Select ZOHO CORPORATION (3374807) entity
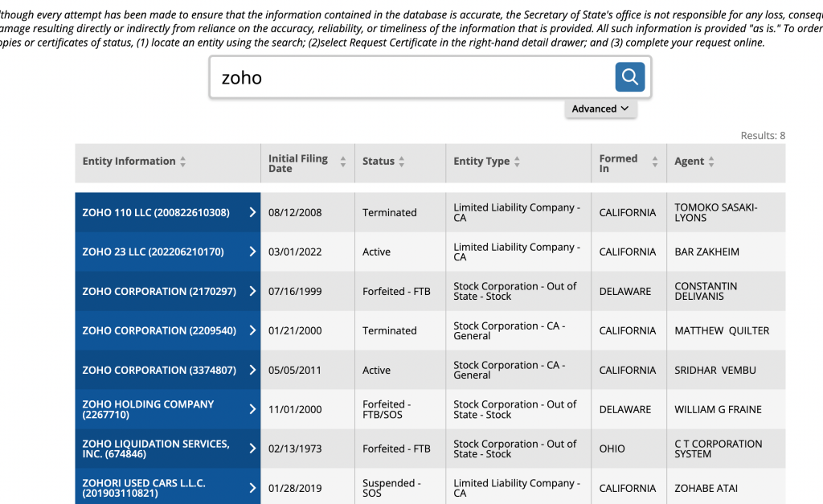Screen dimensions: 823x504 point(159,371)
